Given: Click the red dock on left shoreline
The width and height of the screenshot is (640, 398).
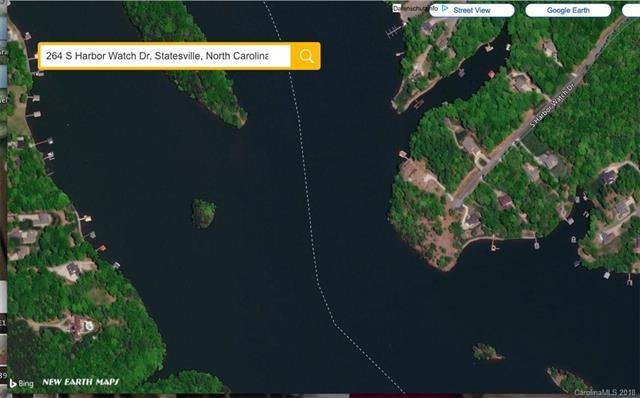Looking at the screenshot, I should point(102,248).
